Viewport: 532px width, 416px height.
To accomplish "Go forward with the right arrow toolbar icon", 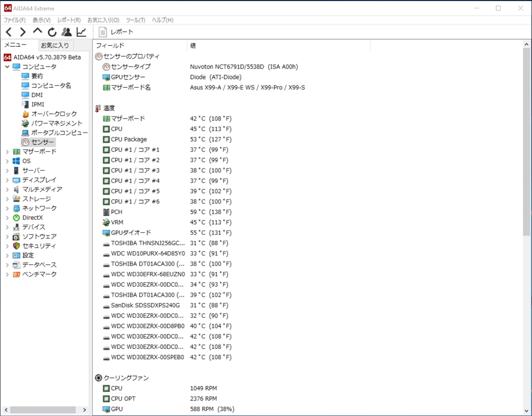I will pyautogui.click(x=23, y=32).
